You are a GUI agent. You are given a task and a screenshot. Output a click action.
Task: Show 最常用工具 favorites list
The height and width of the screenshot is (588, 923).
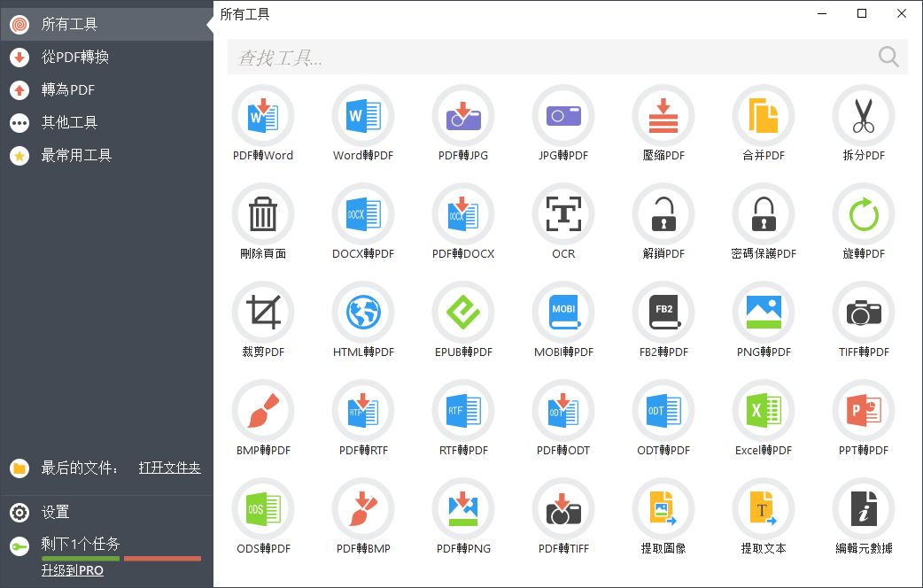(106, 155)
